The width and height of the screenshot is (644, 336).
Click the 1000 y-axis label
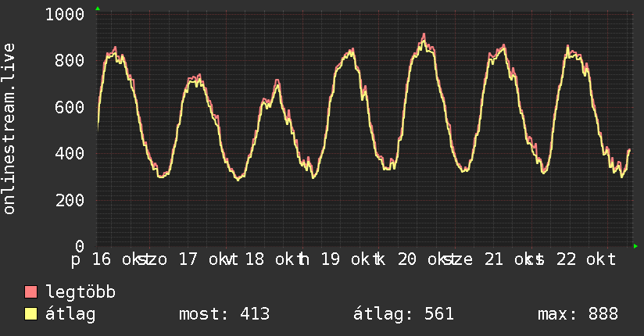[x=65, y=14]
